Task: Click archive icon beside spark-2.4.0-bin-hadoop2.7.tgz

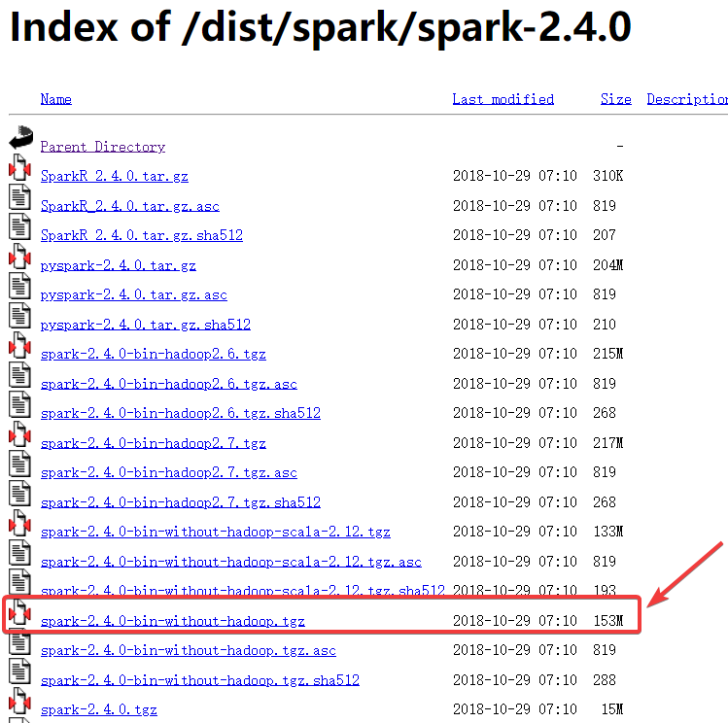Action: (x=19, y=434)
